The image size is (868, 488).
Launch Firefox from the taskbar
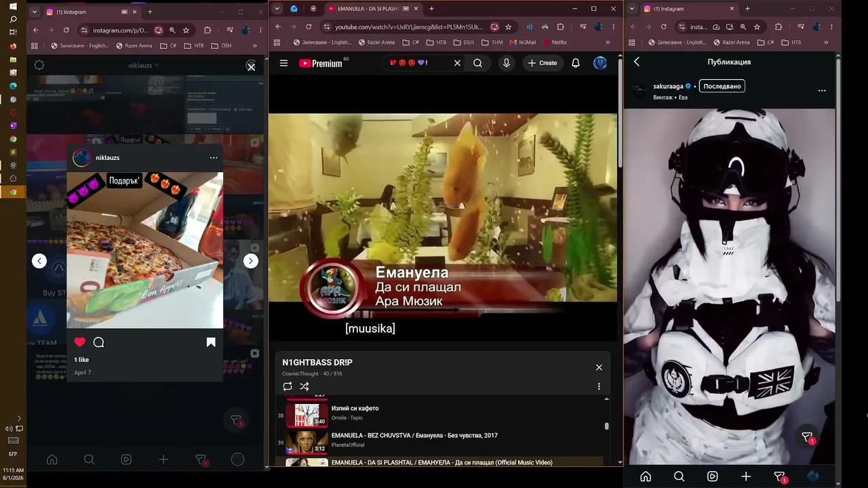click(13, 46)
